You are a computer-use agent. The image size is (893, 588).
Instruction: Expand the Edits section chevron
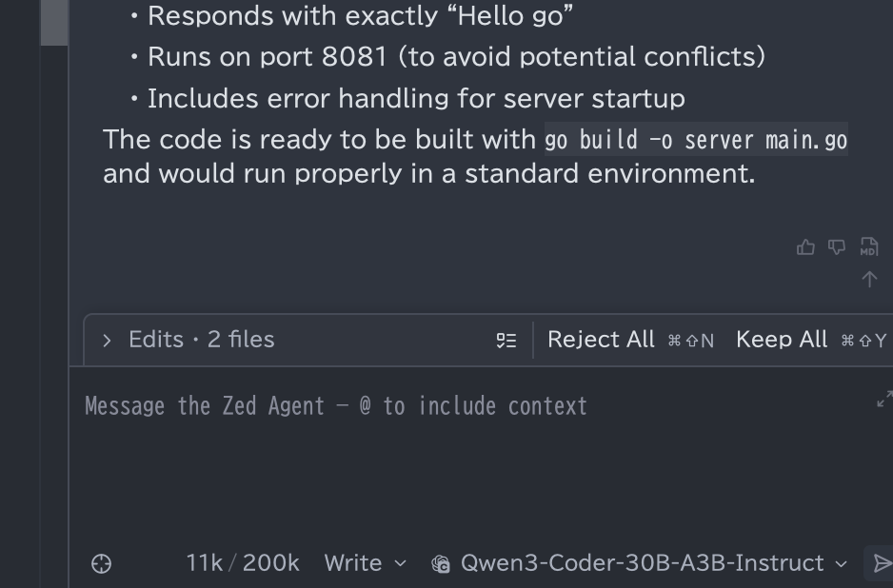click(107, 340)
